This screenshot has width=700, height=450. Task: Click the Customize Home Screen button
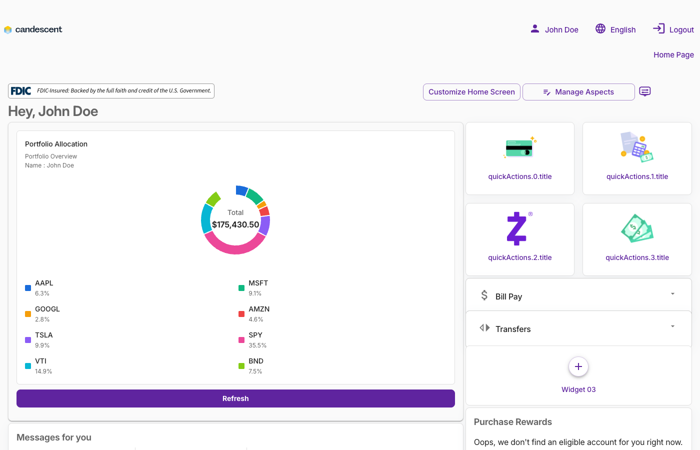(471, 92)
